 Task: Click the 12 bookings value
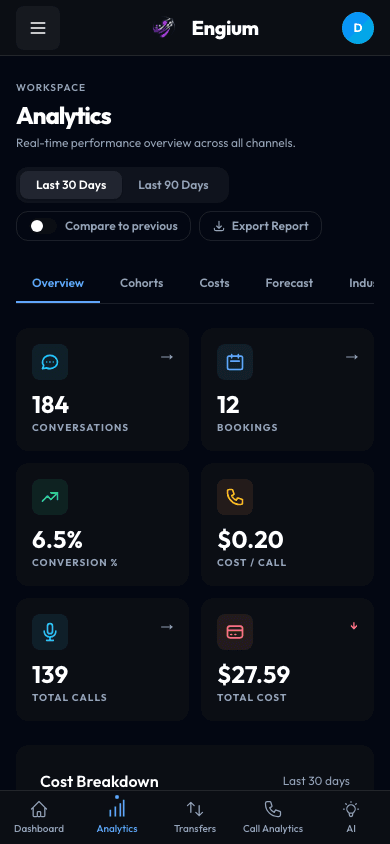229,405
